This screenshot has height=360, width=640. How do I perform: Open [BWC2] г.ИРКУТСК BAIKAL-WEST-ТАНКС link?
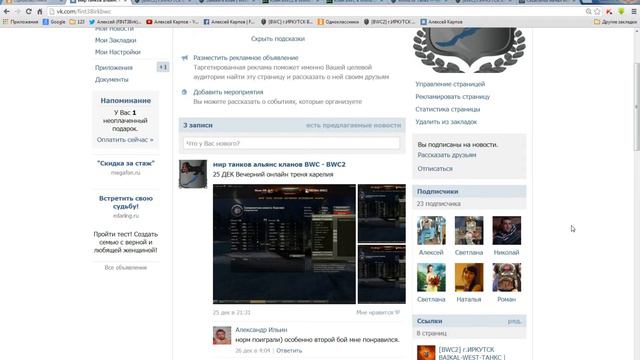[472, 353]
